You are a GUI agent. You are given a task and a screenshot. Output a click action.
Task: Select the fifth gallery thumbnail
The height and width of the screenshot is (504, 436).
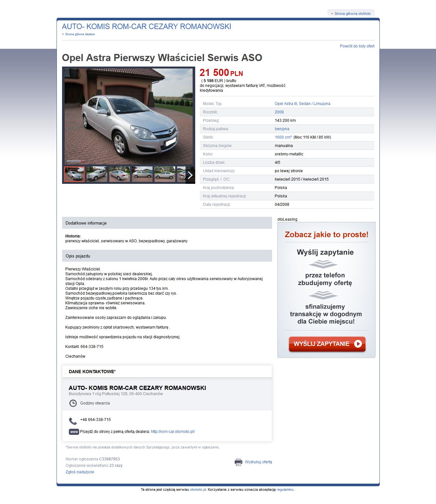(x=165, y=174)
